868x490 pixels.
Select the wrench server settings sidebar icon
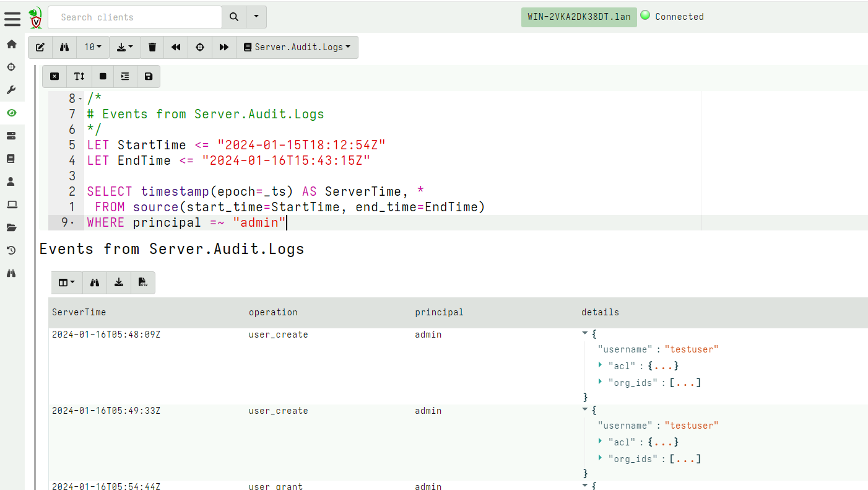(x=11, y=90)
